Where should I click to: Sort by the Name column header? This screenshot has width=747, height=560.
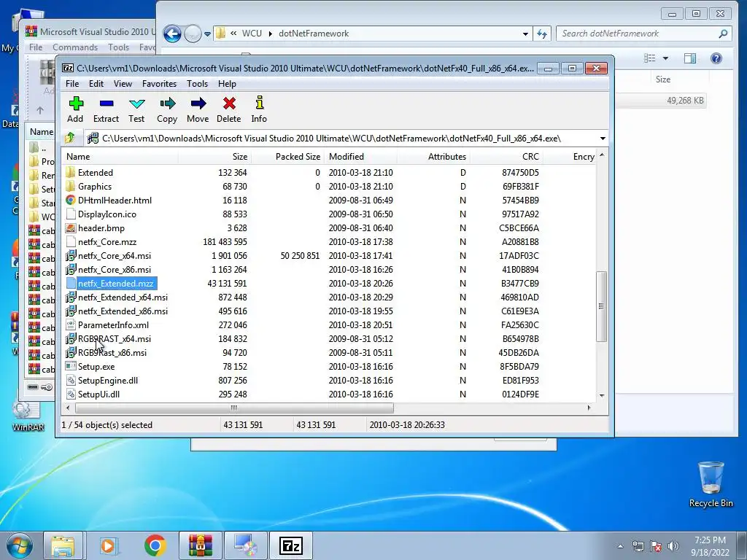pyautogui.click(x=120, y=157)
